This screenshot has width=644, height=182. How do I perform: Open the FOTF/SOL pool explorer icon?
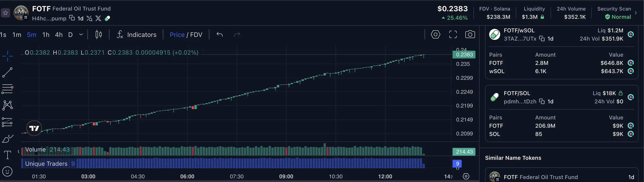631,97
